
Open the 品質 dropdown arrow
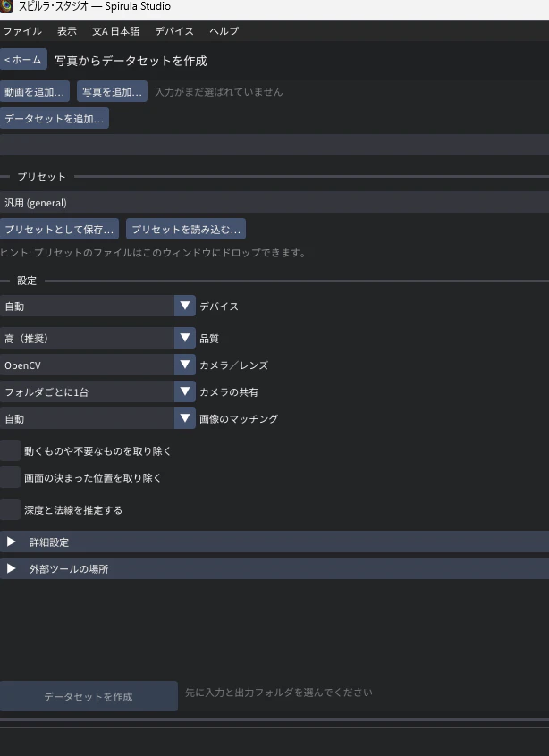pyautogui.click(x=185, y=338)
